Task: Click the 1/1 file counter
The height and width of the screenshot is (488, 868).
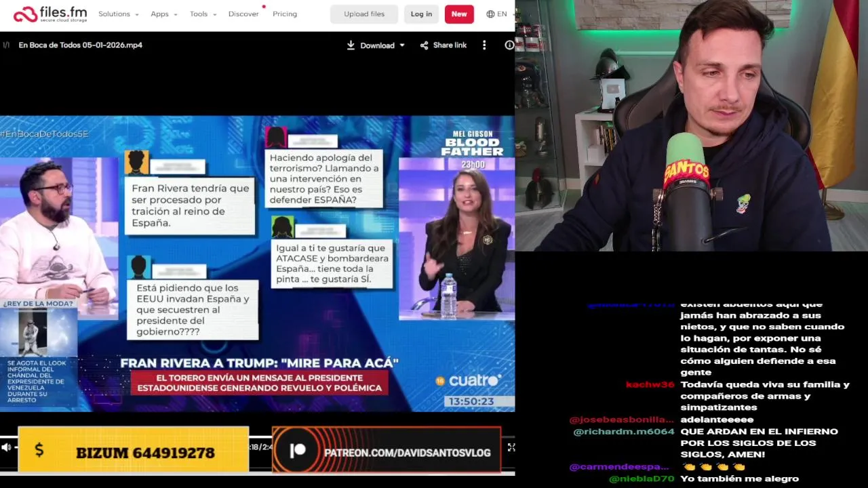Action: 6,45
